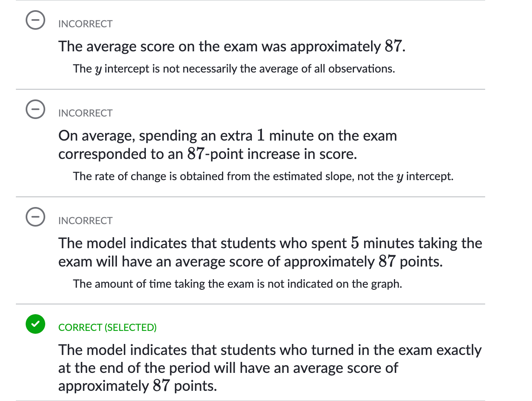
Task: Click the number 1 in the extra minute answer
Action: tap(261, 136)
